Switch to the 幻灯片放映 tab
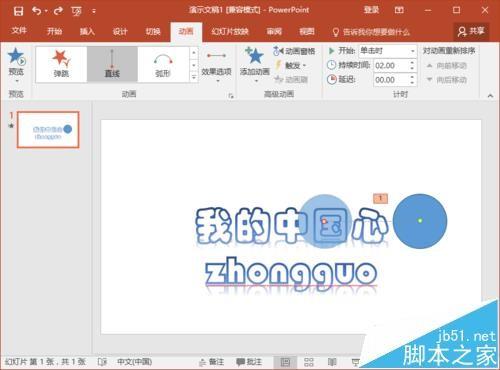The image size is (500, 370). coord(230,32)
